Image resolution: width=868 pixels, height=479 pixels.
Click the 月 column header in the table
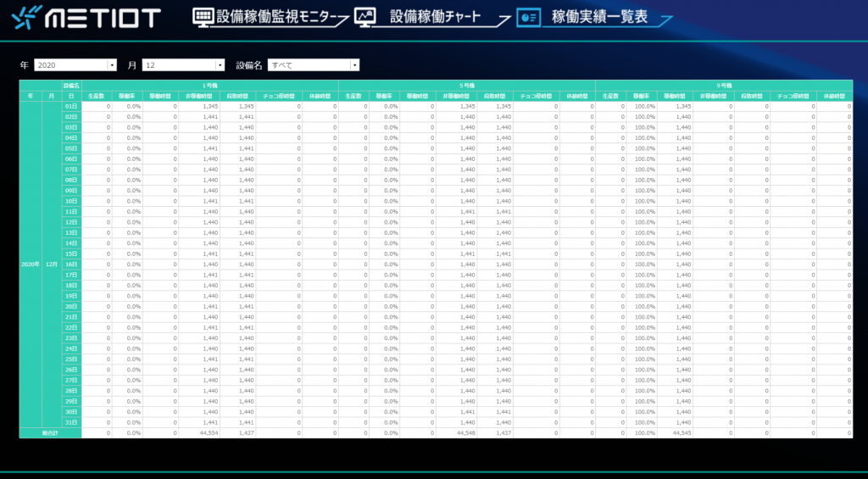click(x=52, y=96)
